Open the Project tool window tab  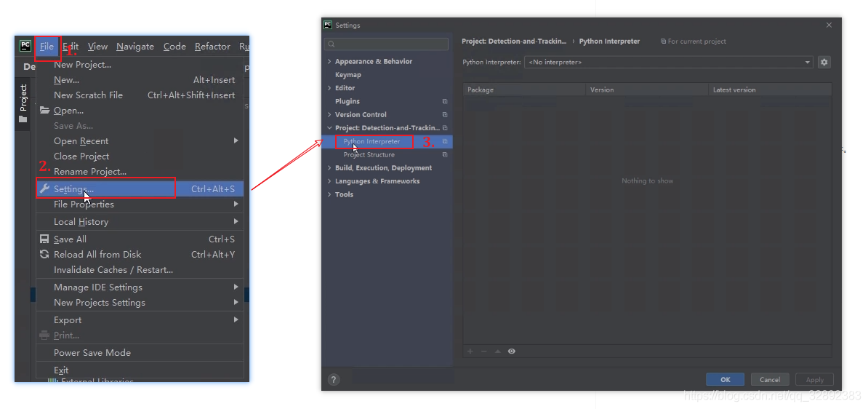(x=23, y=98)
